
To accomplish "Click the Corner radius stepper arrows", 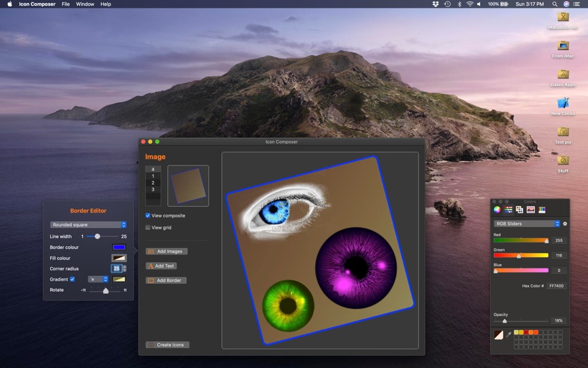I will coord(124,268).
